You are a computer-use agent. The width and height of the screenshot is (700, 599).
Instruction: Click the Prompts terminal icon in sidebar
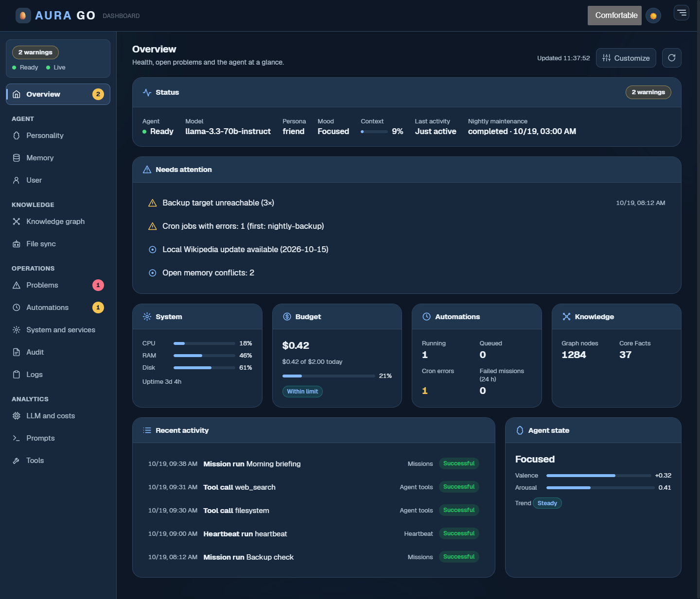click(17, 438)
